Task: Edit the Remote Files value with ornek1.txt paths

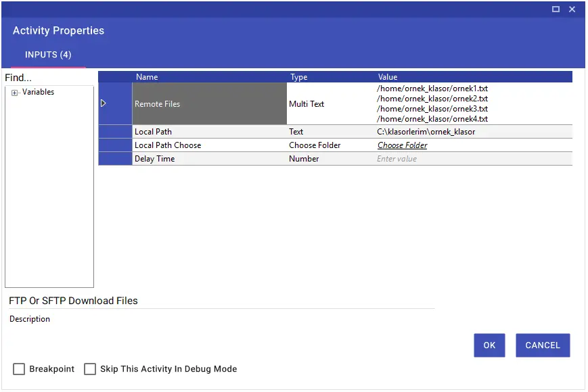Action: 474,103
